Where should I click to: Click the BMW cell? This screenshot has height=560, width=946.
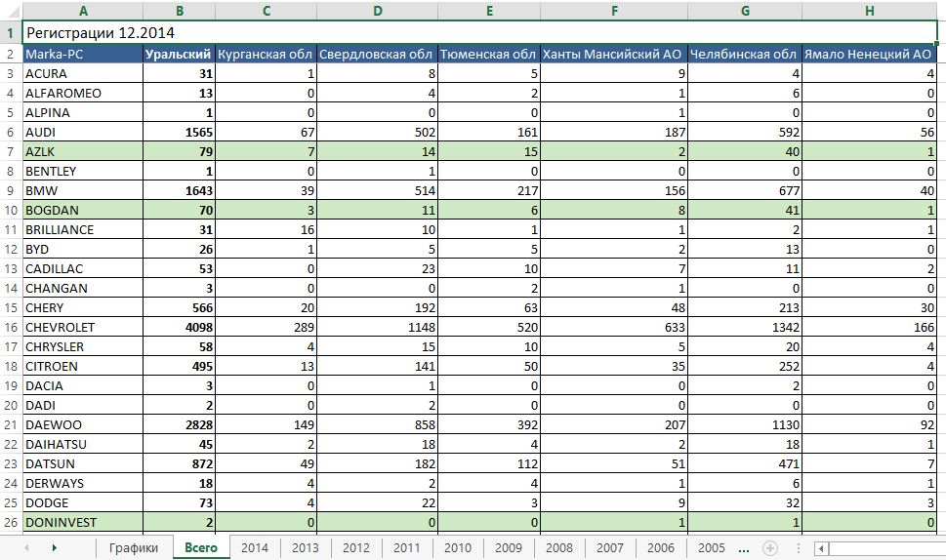(x=83, y=190)
